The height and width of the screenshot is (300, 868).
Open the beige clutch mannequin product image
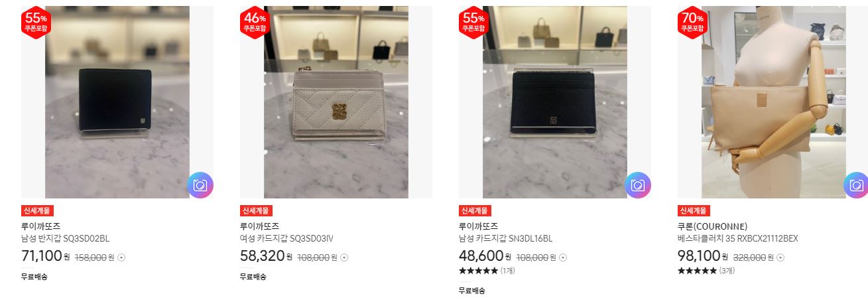tap(773, 102)
